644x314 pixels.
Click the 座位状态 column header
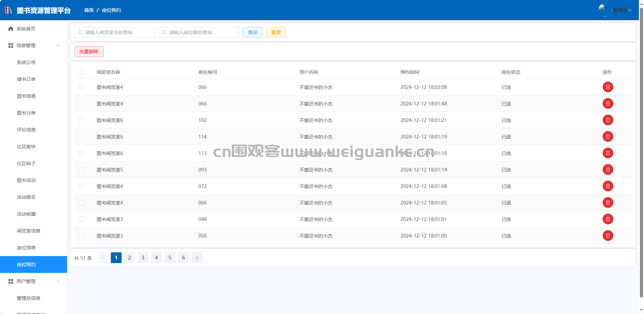tap(511, 72)
